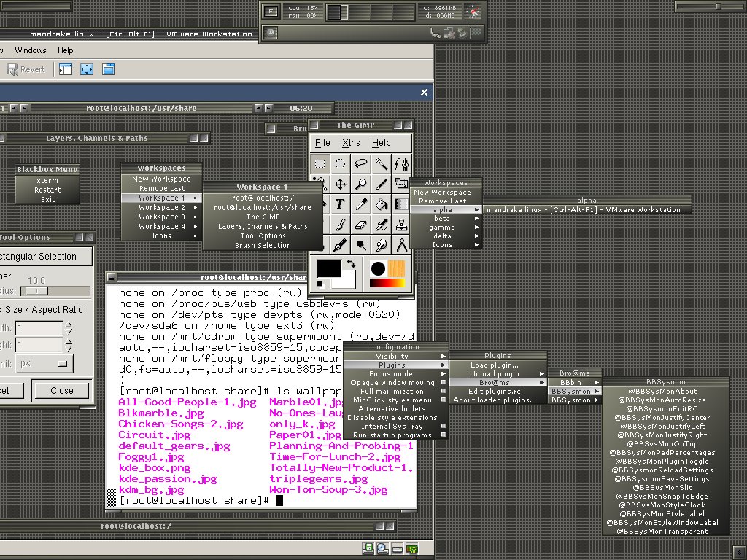Select the Clone stamp tool
747x560 pixels.
tap(402, 225)
